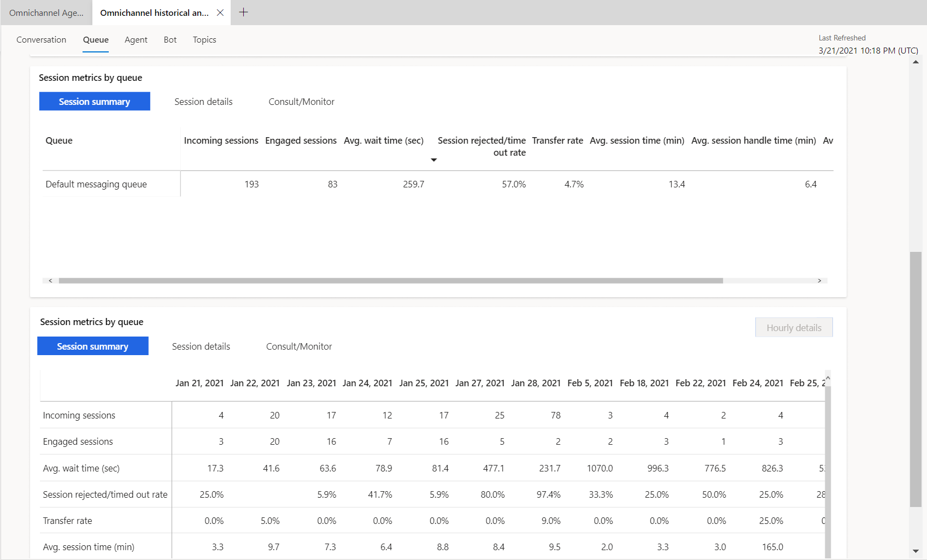
Task: Click the 193 incoming sessions value
Action: (251, 184)
